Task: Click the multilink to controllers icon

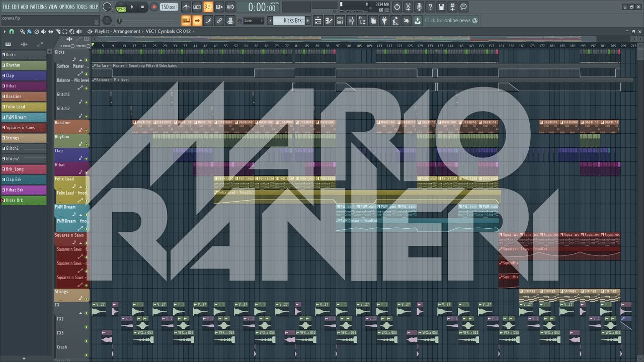Action: (x=230, y=21)
